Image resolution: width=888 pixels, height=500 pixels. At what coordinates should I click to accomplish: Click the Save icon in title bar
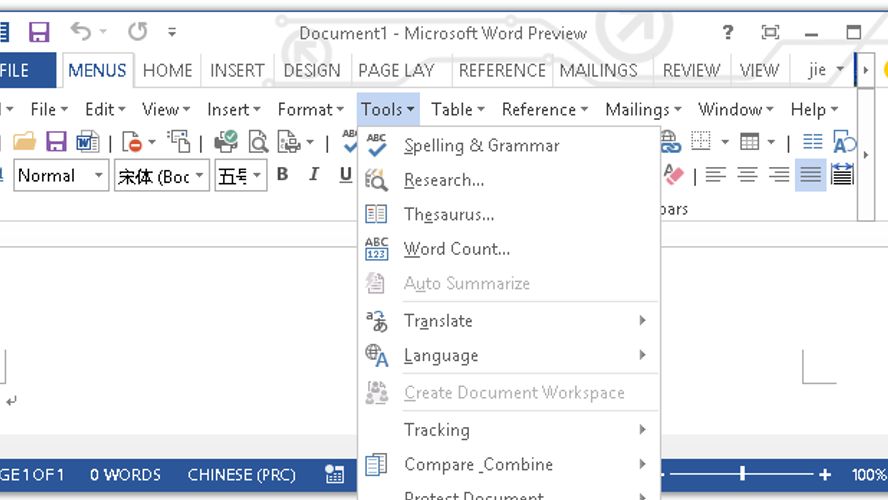click(x=39, y=33)
